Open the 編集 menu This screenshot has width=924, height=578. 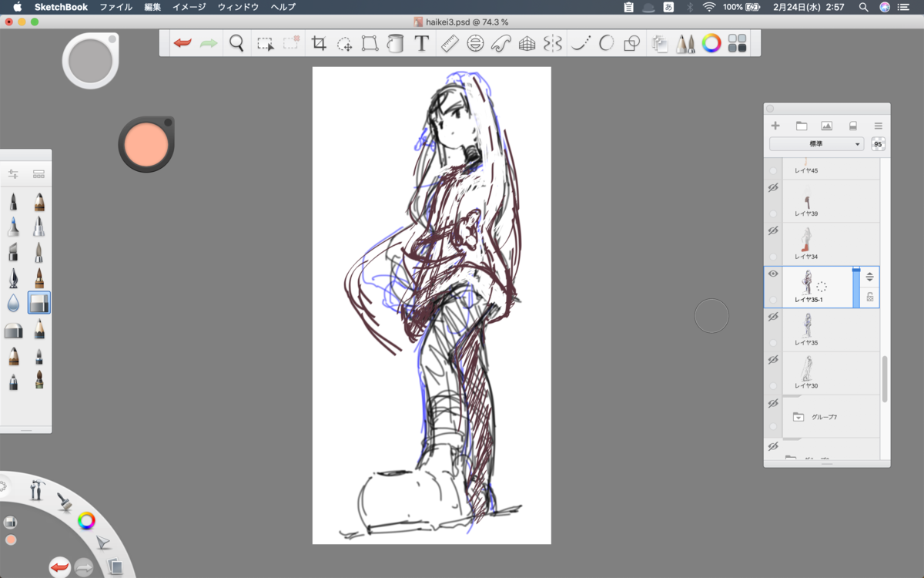point(152,7)
